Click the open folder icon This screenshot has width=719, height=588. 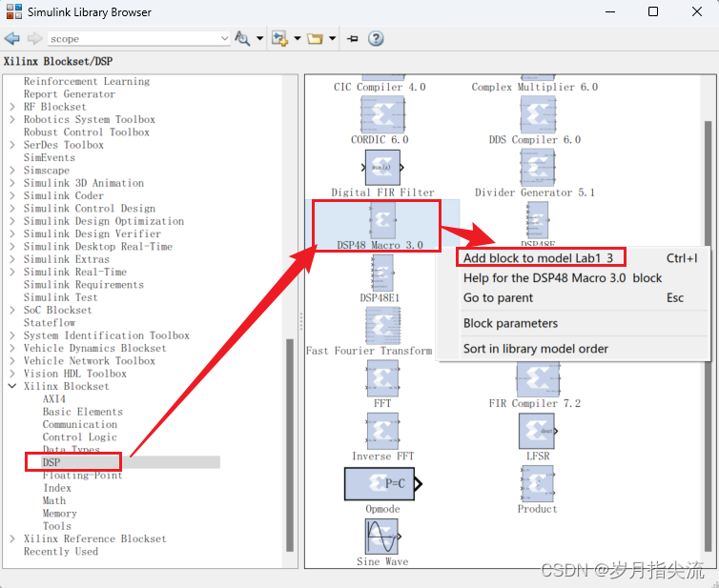tap(315, 38)
